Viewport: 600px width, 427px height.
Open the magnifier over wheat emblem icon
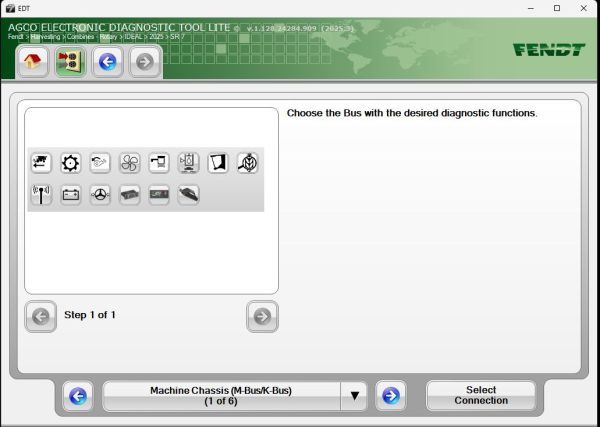tap(248, 163)
